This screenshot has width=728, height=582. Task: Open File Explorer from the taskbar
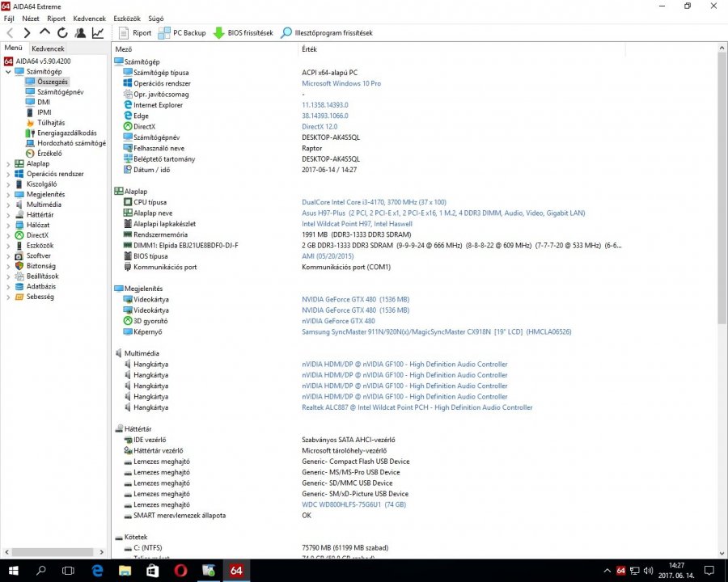125,571
